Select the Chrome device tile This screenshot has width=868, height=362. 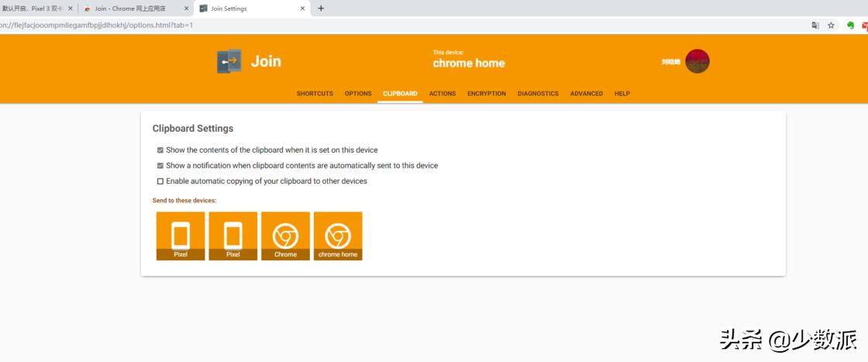(x=285, y=236)
